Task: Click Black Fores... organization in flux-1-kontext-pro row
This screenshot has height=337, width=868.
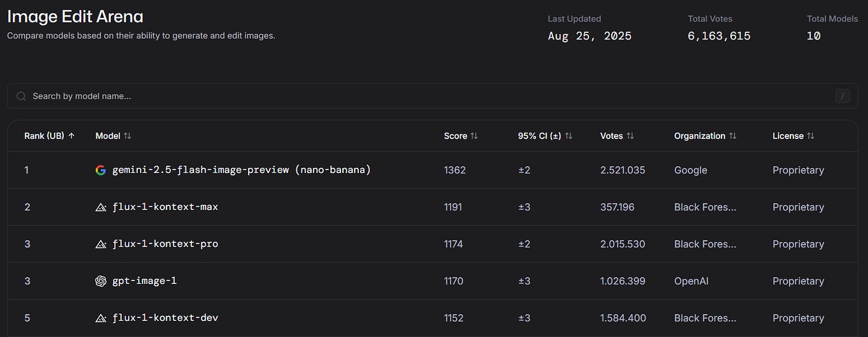Action: (705, 244)
